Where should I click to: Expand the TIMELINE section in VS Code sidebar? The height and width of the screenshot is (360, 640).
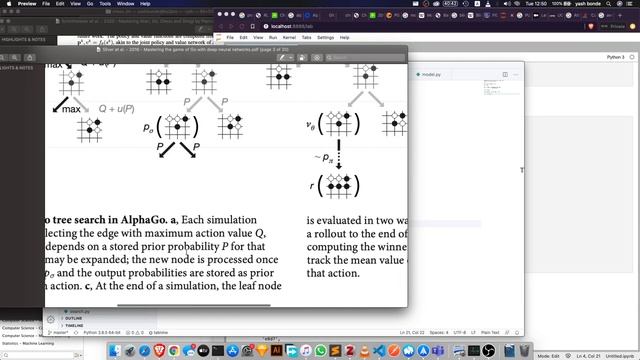73,326
